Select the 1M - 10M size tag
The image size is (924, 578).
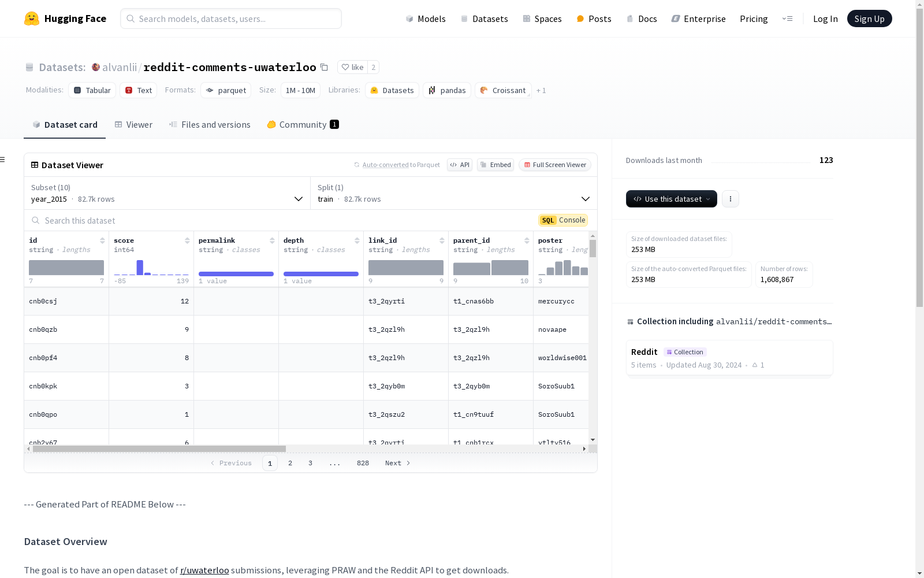[300, 90]
